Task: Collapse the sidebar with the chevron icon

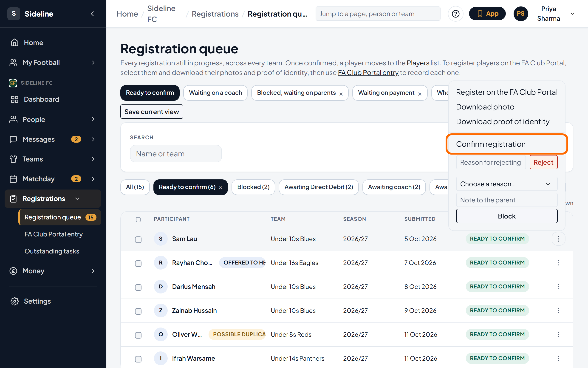Action: pos(92,14)
